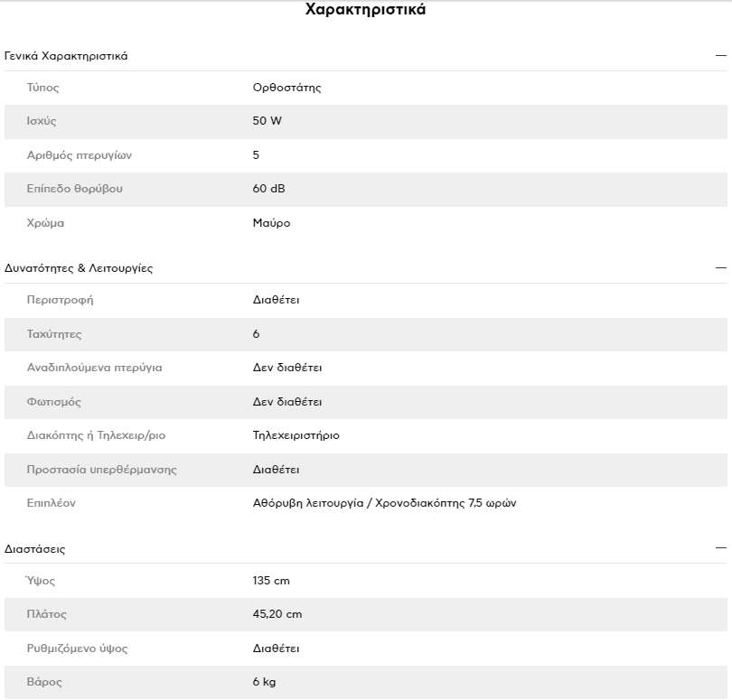This screenshot has width=732, height=700.
Task: Select the Αριθμός πτερυγίων row label
Action: click(x=80, y=155)
